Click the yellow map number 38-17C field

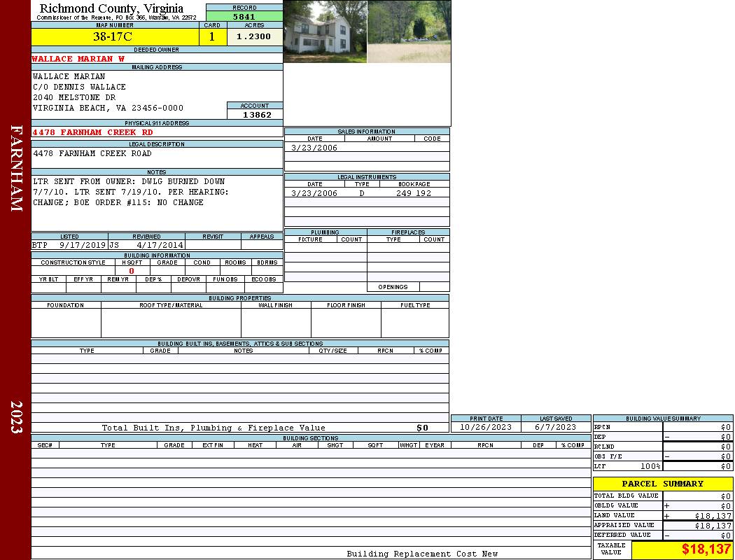pyautogui.click(x=113, y=37)
